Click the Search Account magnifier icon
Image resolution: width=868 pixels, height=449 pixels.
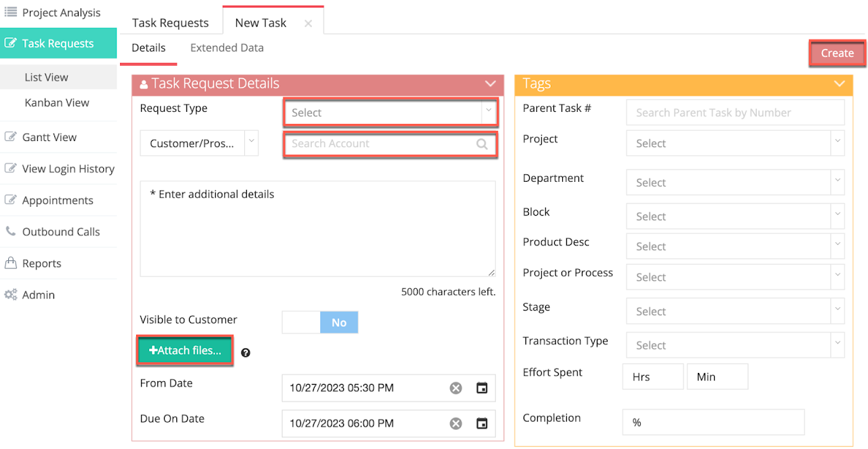click(481, 144)
